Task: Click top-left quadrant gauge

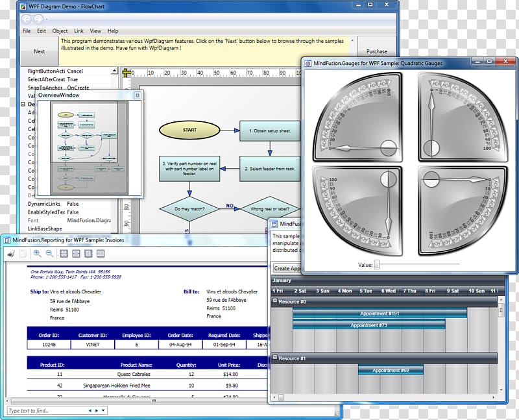Action: [x=357, y=117]
